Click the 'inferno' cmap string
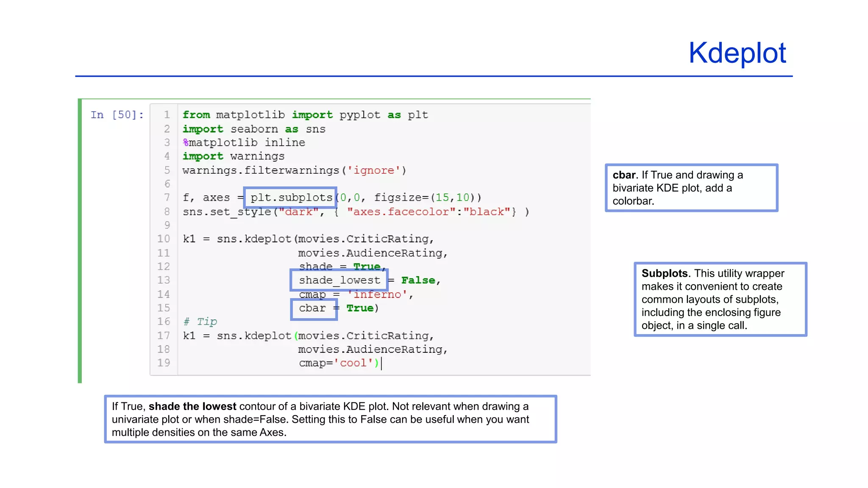868x488 pixels. coord(377,294)
